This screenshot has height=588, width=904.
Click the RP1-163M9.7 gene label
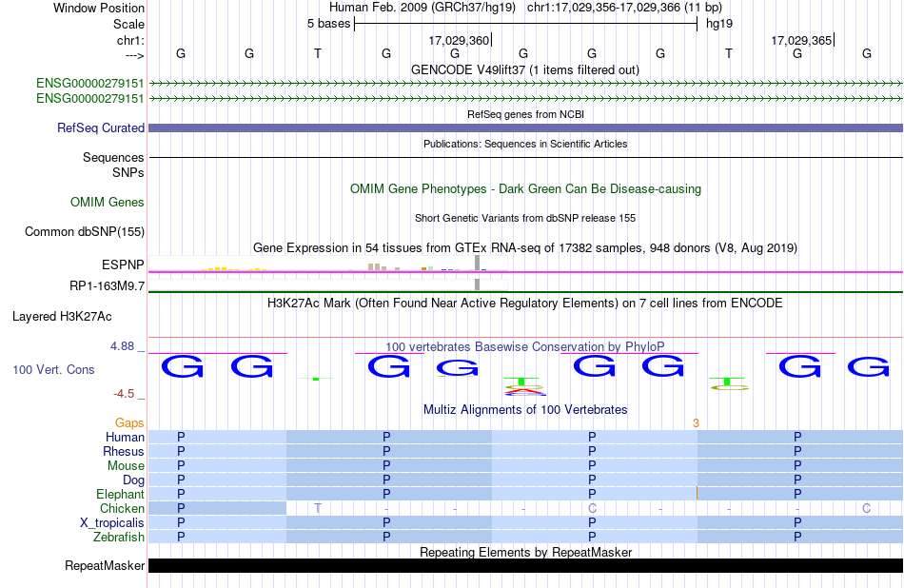pyautogui.click(x=107, y=286)
